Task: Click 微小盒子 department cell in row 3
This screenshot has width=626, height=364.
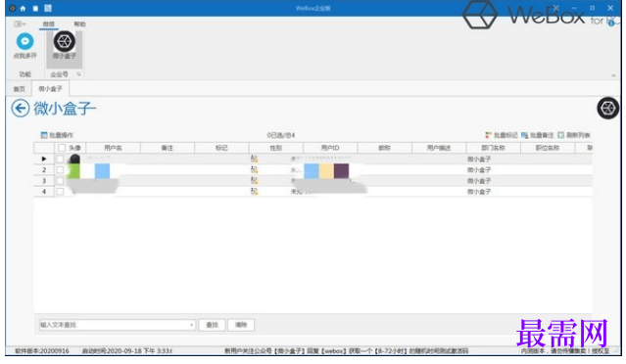Action: [479, 181]
